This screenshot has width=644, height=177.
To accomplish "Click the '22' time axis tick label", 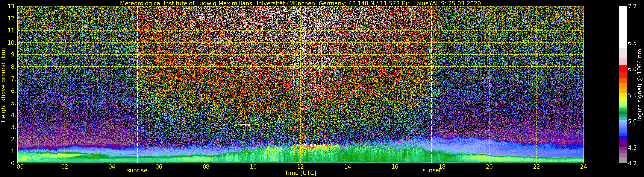I will [536, 167].
